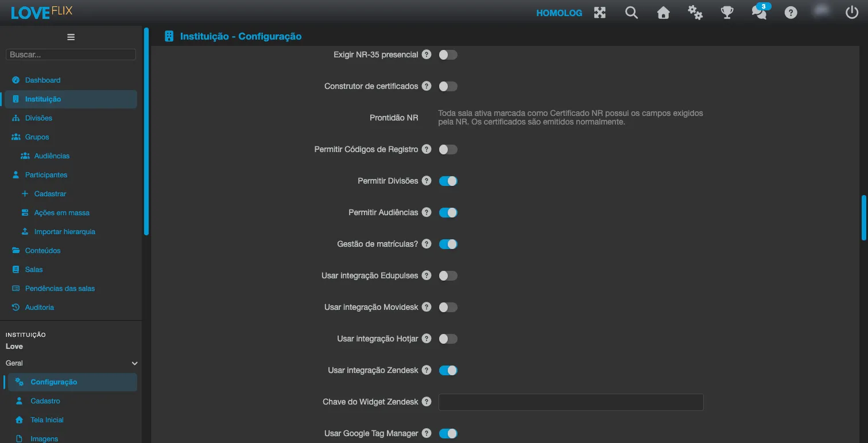Click help icon next to Exigir NR-35 presencial
Viewport: 868px width, 443px height.
click(x=427, y=55)
